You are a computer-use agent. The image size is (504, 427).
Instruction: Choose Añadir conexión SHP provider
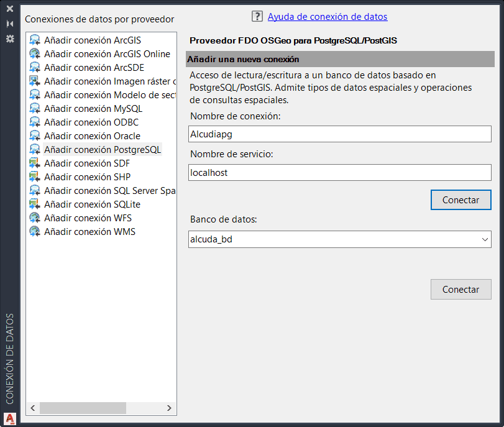[87, 177]
